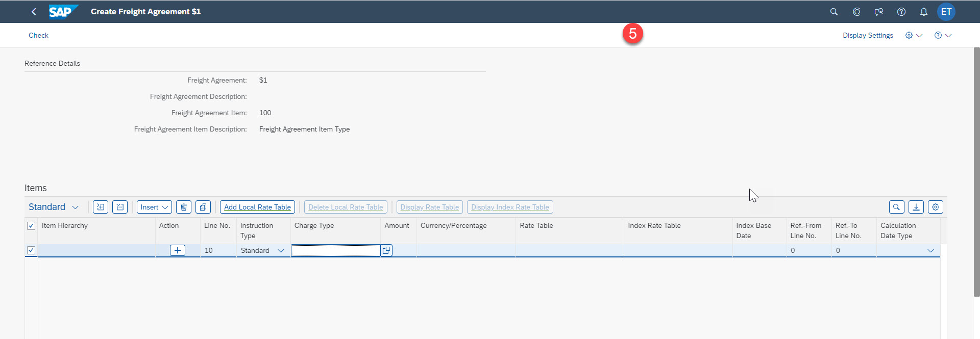Toggle the select-all checkbox in the table header
Viewport: 980px width, 339px height.
(x=31, y=226)
